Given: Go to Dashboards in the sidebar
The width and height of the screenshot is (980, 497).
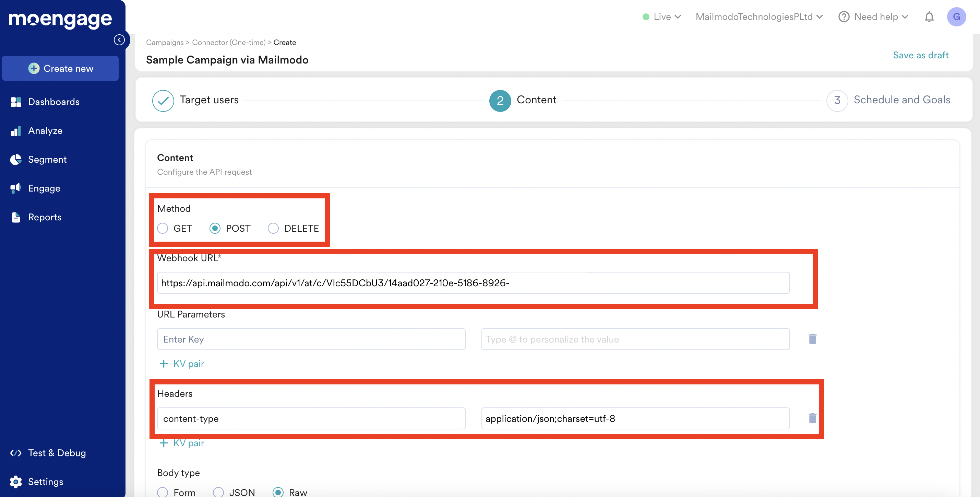Looking at the screenshot, I should point(53,102).
